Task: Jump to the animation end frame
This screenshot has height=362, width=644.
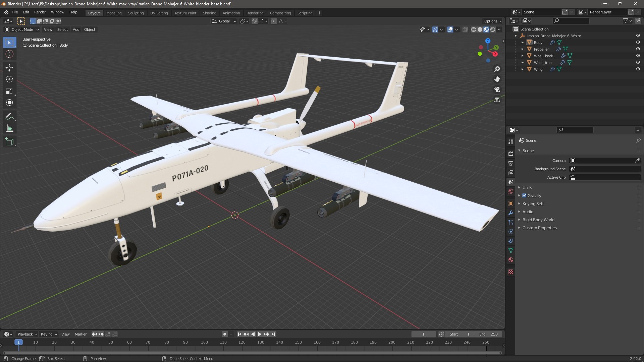Action: point(273,334)
